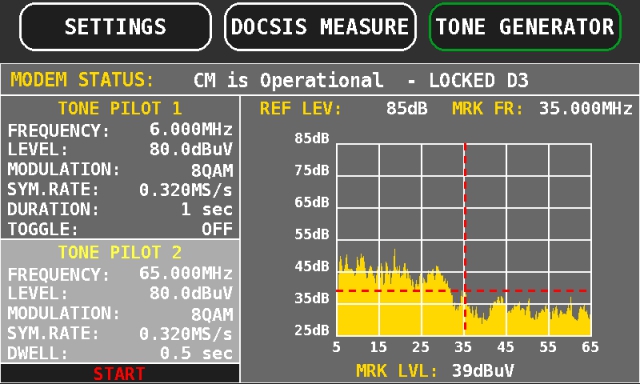Change Tone Pilot 1 level 80.0dBuV

click(191, 149)
